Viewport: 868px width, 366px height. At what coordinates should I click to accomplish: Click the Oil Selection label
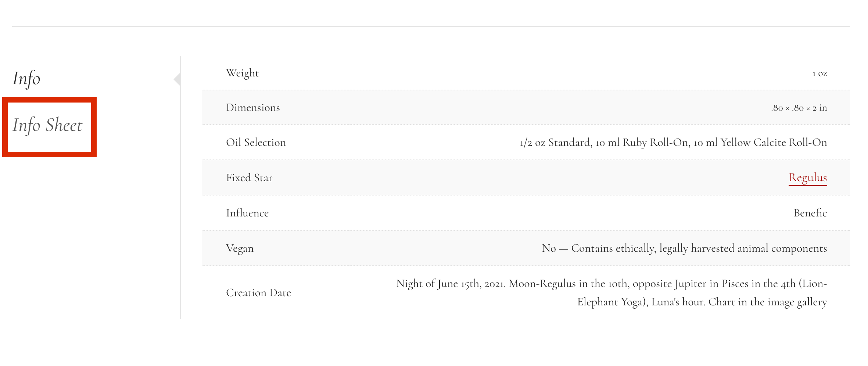coord(256,143)
